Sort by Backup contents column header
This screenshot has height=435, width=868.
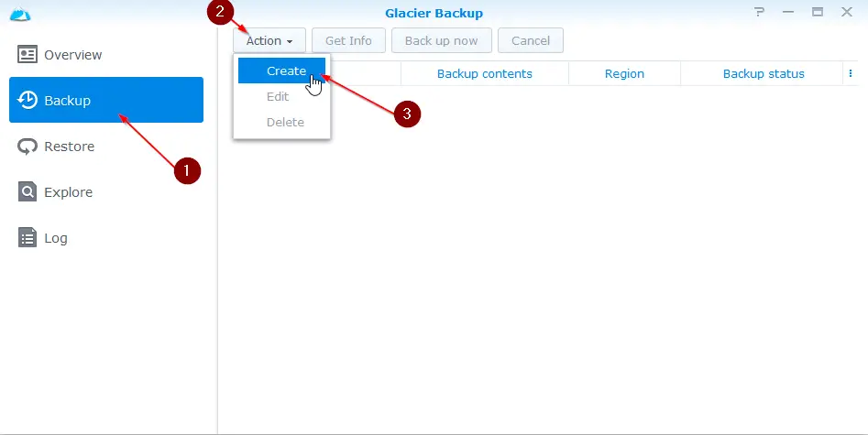click(484, 73)
